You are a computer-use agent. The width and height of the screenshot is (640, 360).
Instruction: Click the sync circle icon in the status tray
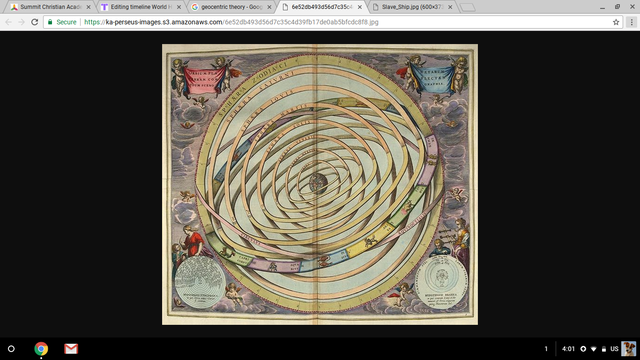tap(583, 349)
